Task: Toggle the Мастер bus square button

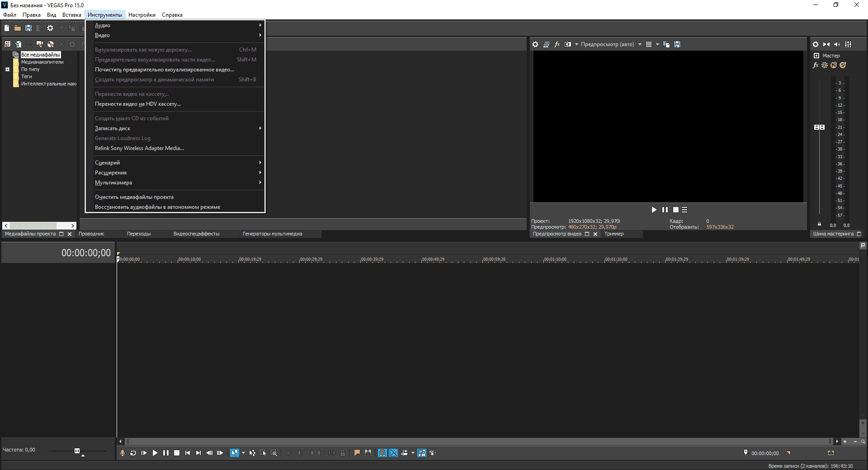Action: [x=816, y=56]
